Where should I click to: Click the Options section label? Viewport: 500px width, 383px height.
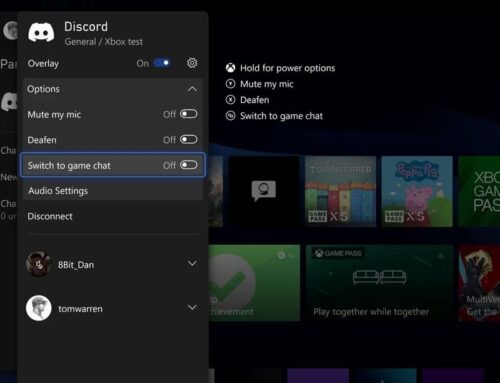43,89
